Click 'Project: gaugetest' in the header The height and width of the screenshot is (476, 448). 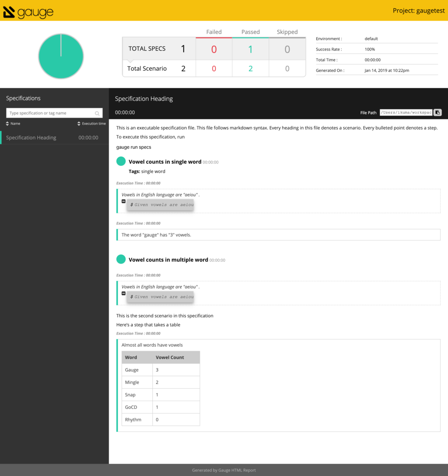coord(419,11)
